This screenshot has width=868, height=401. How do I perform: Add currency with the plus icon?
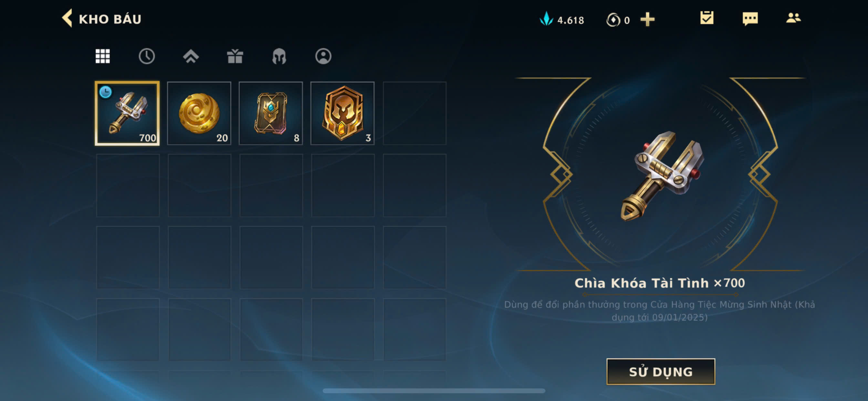pyautogui.click(x=647, y=20)
